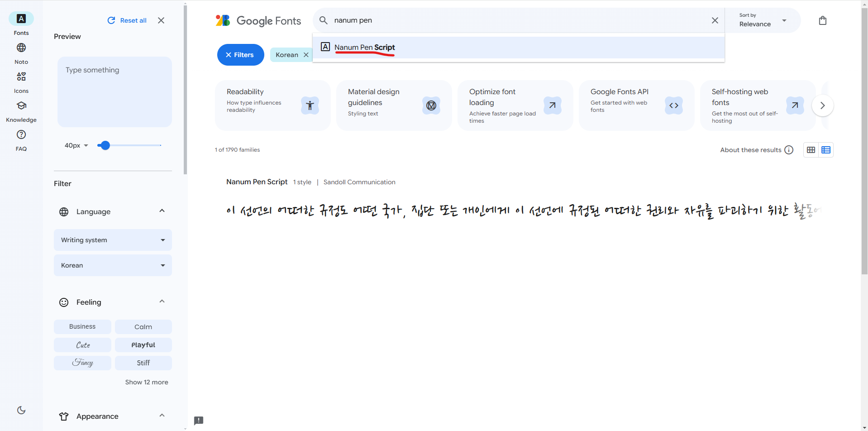Click the search magnifier icon
868x431 pixels.
[x=324, y=20]
